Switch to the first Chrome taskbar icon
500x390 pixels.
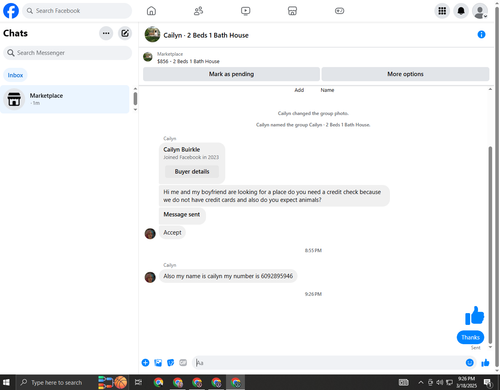[158, 382]
